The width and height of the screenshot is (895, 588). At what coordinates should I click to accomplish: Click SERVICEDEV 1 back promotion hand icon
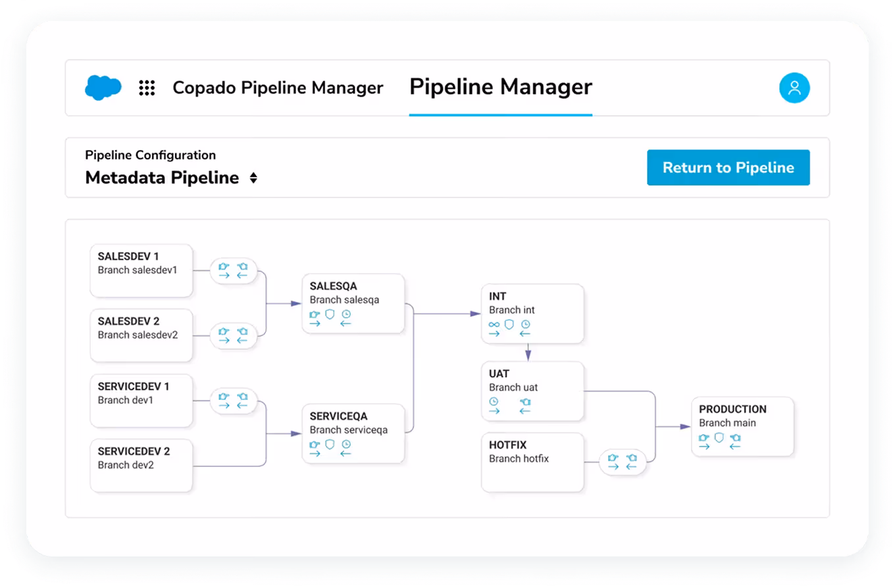pyautogui.click(x=242, y=397)
